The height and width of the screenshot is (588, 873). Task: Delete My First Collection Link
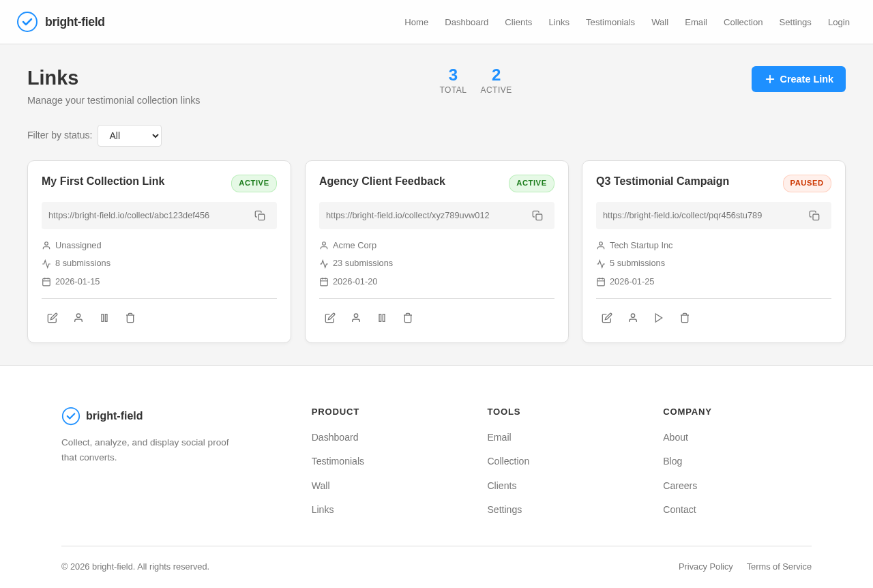130,318
